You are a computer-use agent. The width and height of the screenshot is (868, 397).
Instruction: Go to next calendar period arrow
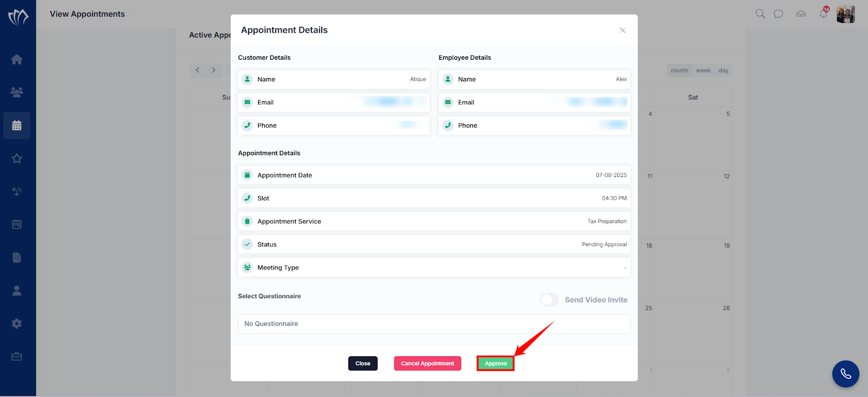(214, 70)
